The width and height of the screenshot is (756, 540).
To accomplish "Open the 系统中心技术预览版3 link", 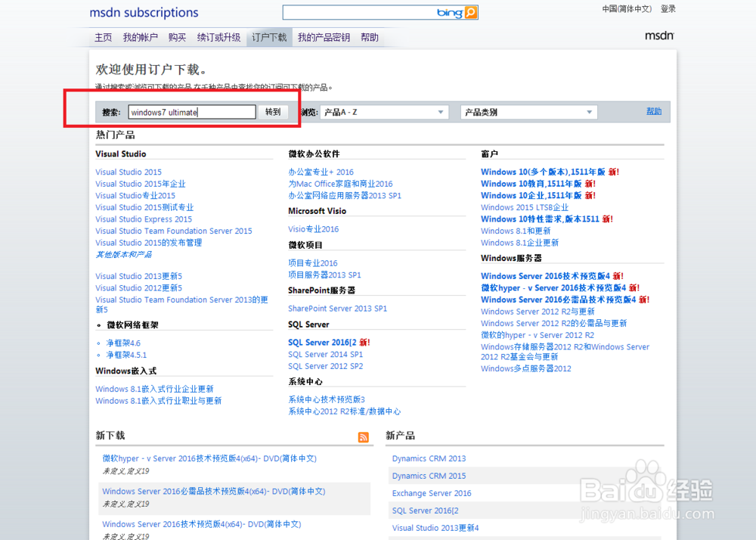I will [327, 399].
